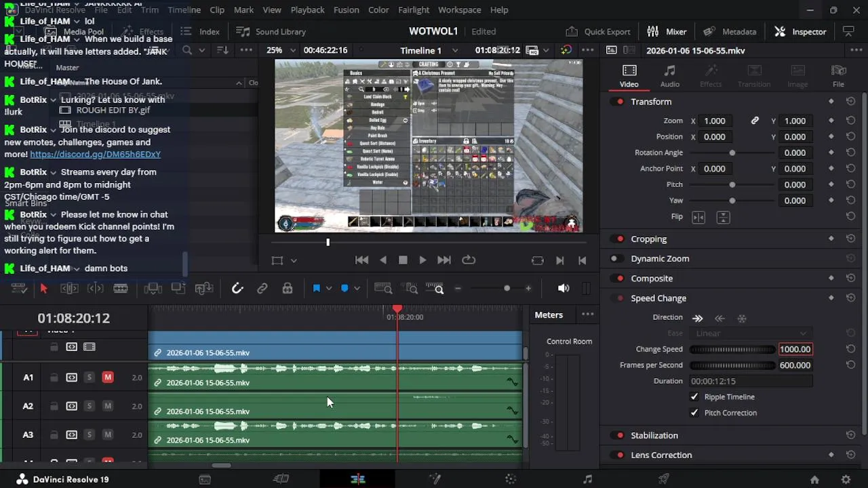Open the Mixer panel
This screenshot has height=488, width=868.
[667, 32]
